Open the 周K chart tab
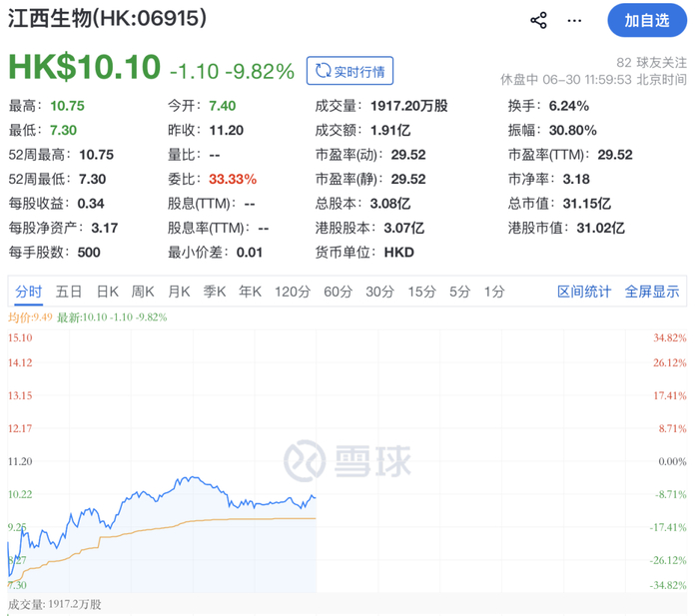The image size is (699, 616). [143, 292]
